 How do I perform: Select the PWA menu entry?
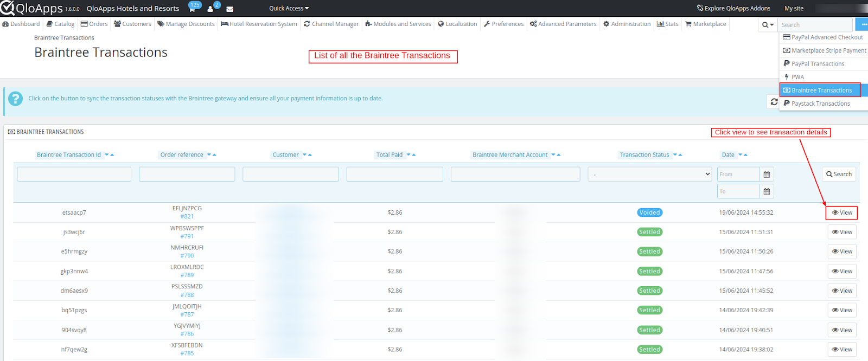pyautogui.click(x=824, y=77)
